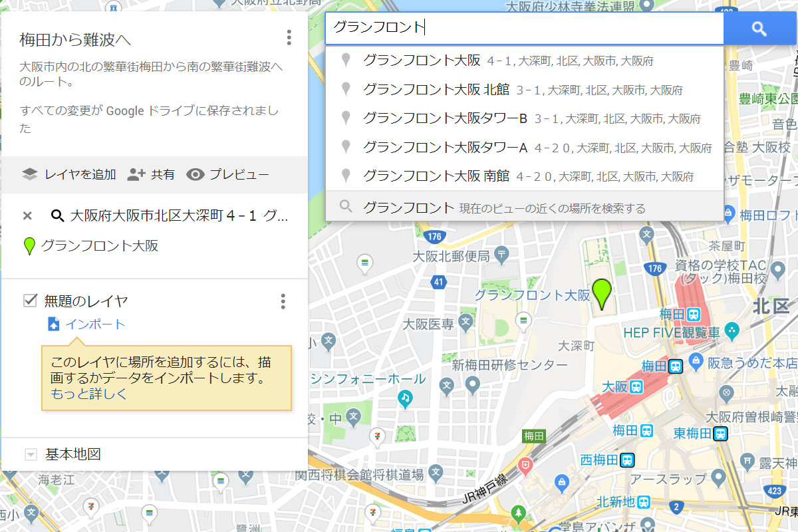Screen dimensions: 798x532
Task: Click the 梅田ロフト shopping icon
Action: tap(729, 214)
